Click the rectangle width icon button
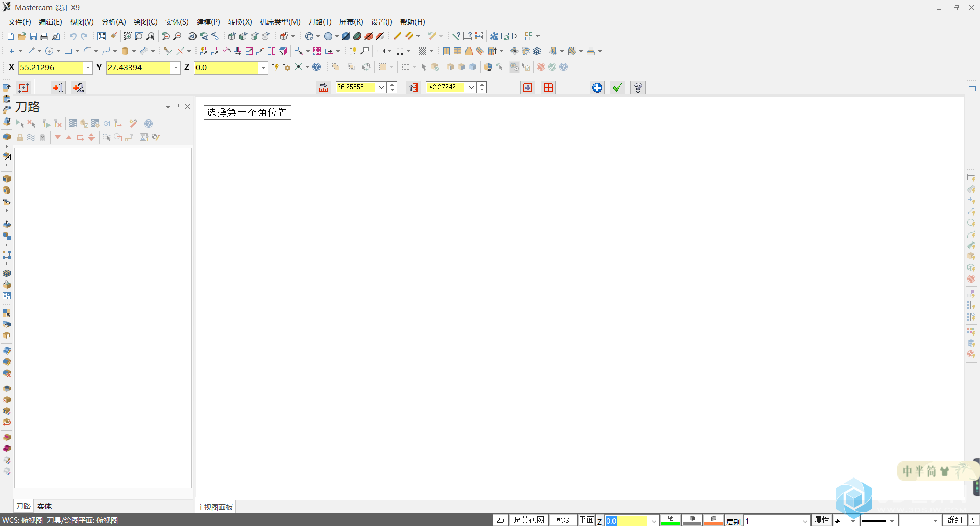980x526 pixels. click(x=324, y=88)
